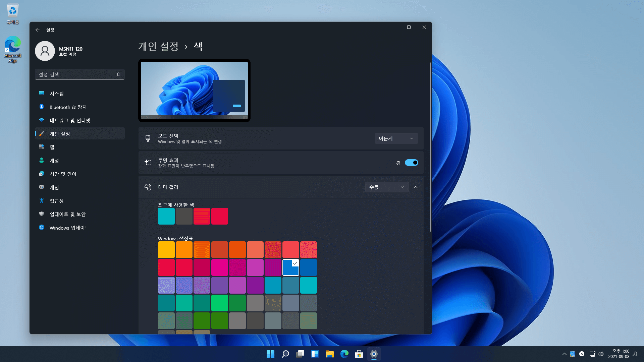
Task: Open the 시간 및 언어 category text
Action: [63, 174]
